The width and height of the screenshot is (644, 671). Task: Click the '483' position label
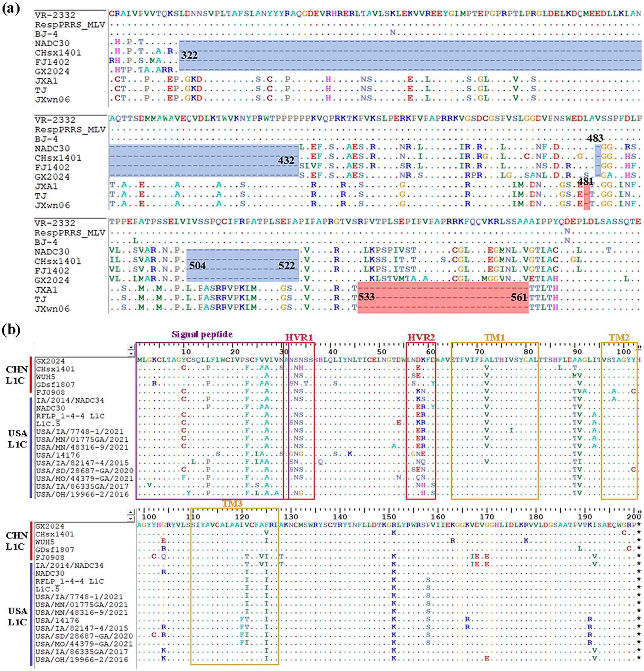point(595,138)
